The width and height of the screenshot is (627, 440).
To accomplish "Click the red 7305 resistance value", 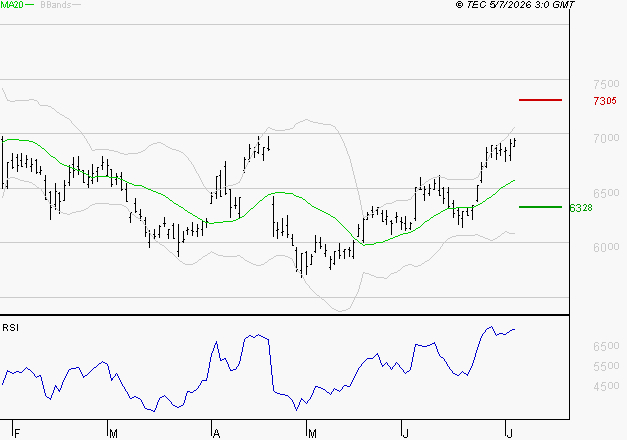I will pyautogui.click(x=605, y=101).
